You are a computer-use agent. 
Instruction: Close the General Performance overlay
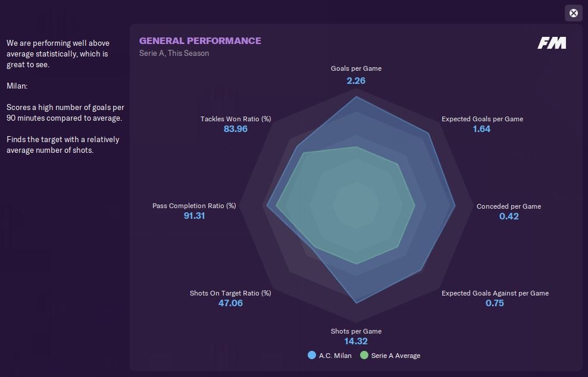pyautogui.click(x=573, y=13)
